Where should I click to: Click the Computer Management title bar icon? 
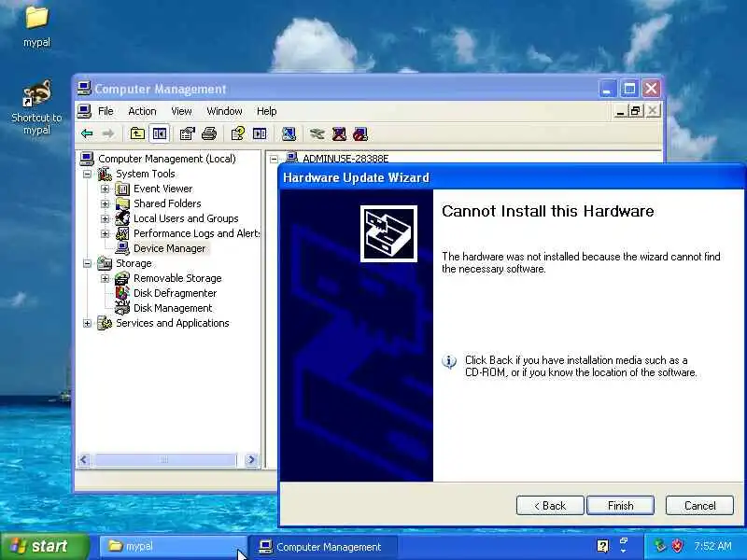pyautogui.click(x=84, y=88)
